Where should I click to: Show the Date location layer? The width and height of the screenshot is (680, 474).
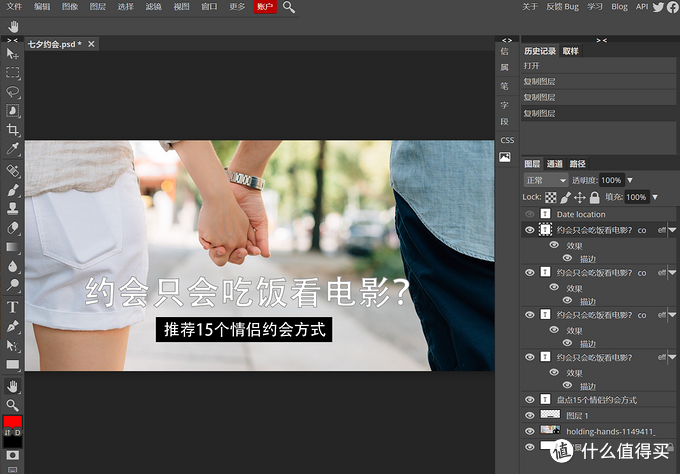[x=530, y=214]
